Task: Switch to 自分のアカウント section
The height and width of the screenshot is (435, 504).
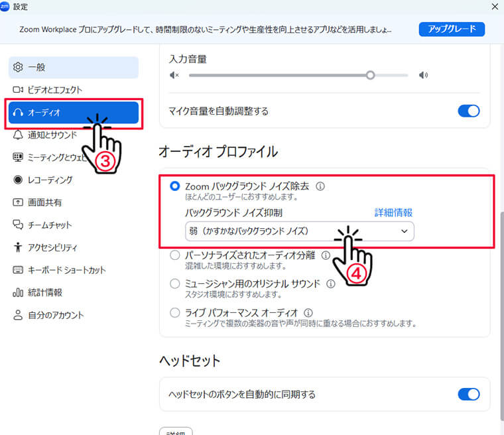Action: [56, 315]
